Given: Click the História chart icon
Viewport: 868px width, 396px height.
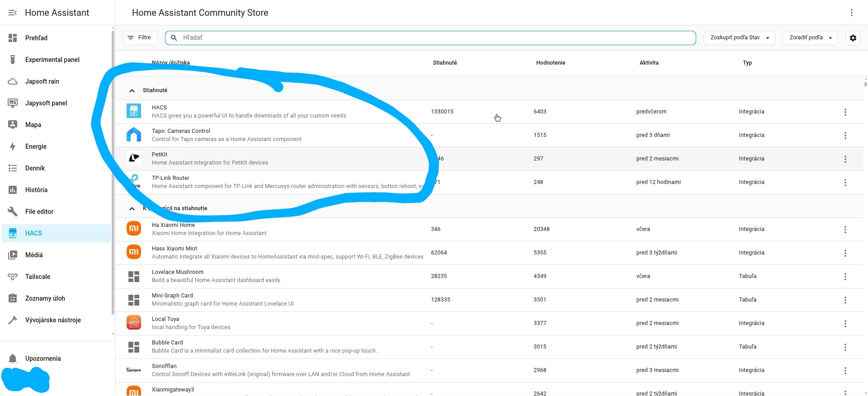Looking at the screenshot, I should (x=13, y=190).
